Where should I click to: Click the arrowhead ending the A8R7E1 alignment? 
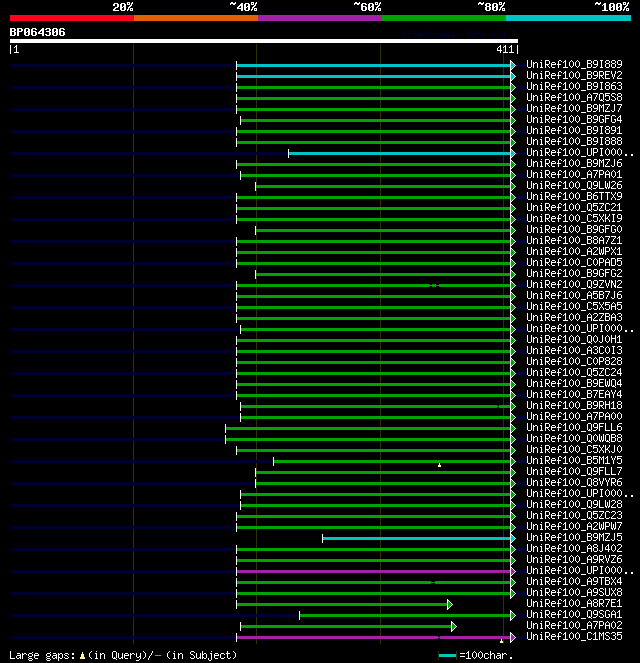[450, 604]
